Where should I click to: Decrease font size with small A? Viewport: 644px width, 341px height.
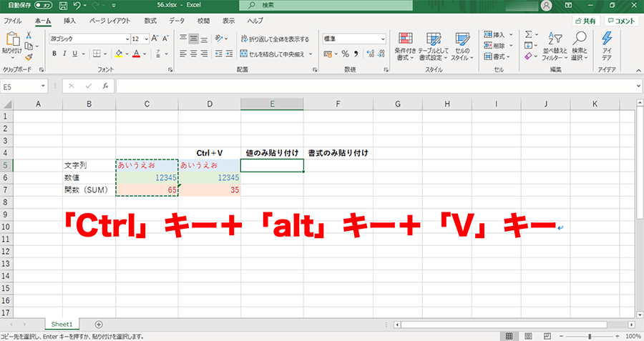coord(165,39)
